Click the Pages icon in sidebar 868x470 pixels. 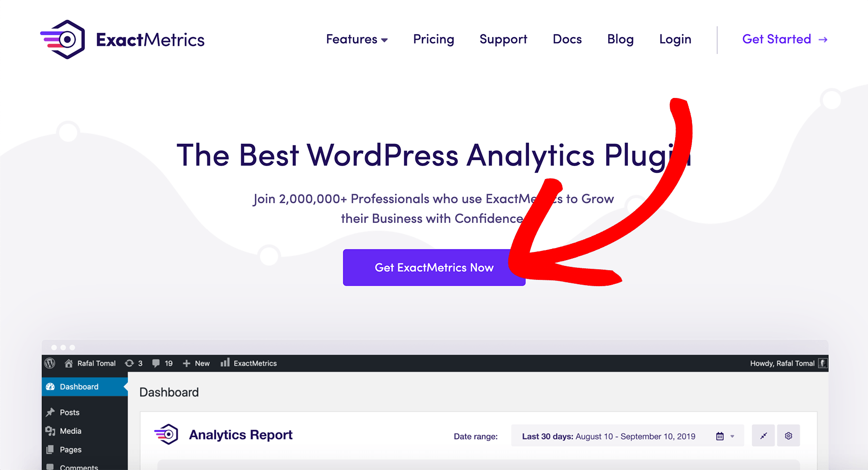(x=50, y=449)
